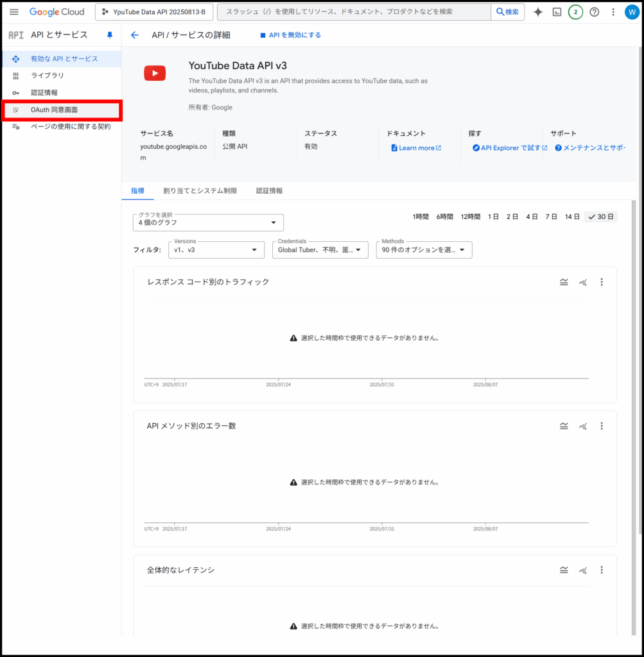Open the project selector YpuTube Data API 20250813-B
This screenshot has width=644, height=657.
coord(154,12)
